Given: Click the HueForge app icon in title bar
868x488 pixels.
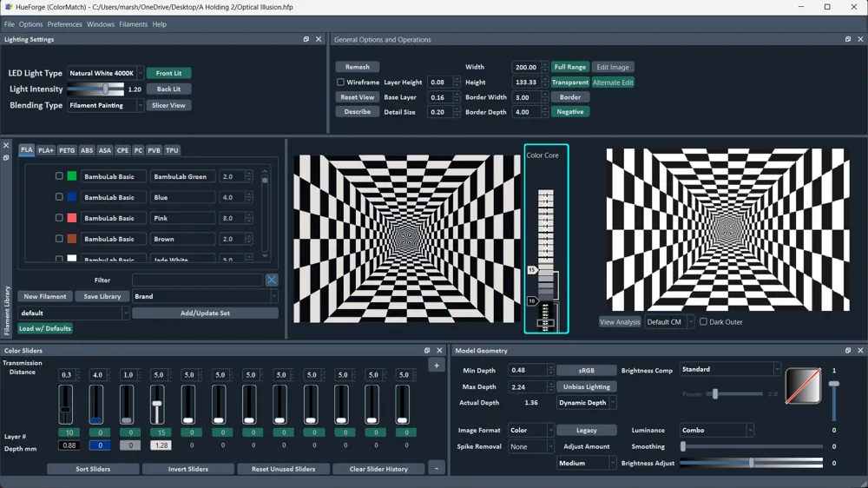Looking at the screenshot, I should coord(9,7).
